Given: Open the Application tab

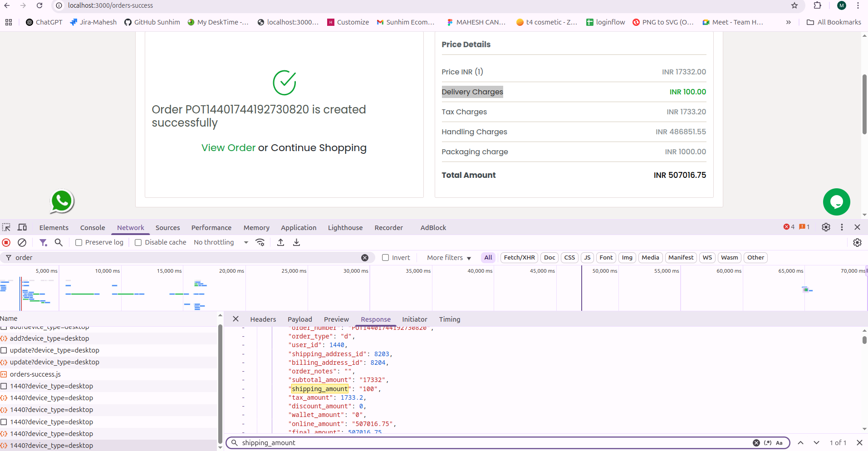Looking at the screenshot, I should pos(299,228).
